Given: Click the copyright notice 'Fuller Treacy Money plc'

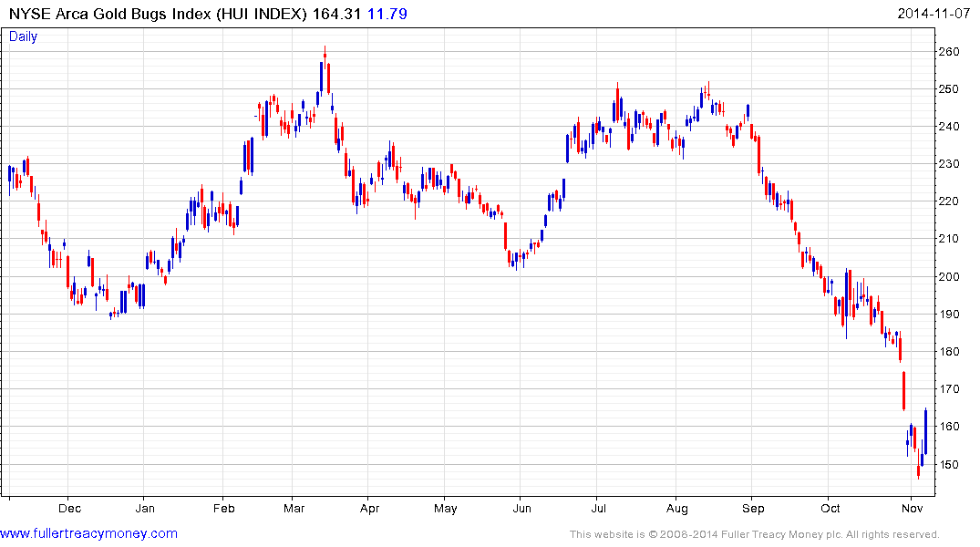Looking at the screenshot, I should coord(780,534).
